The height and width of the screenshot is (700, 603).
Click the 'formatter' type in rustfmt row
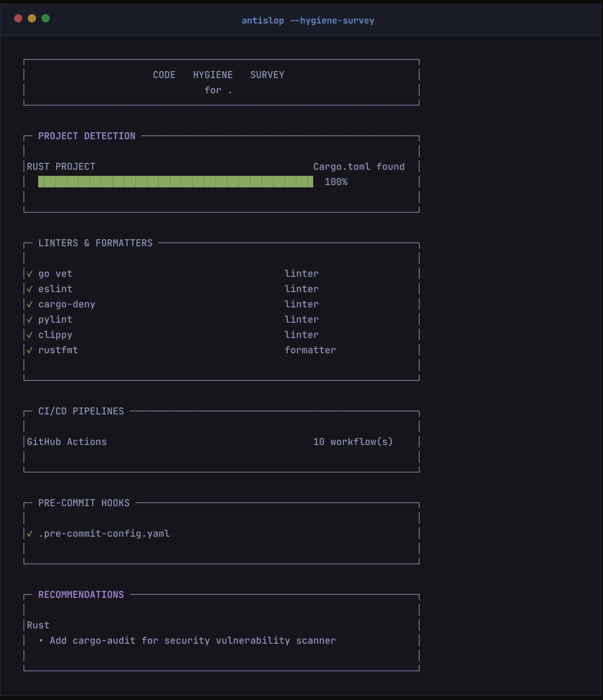tap(311, 350)
